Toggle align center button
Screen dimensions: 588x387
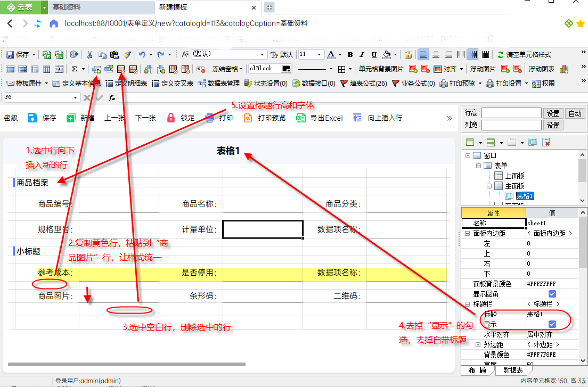pos(436,55)
